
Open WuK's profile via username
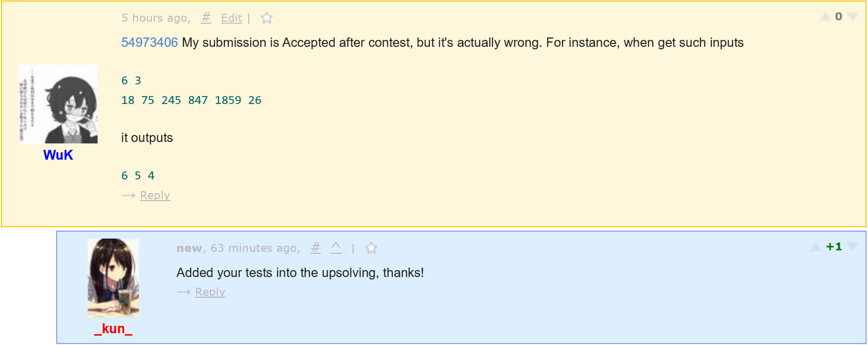click(58, 155)
